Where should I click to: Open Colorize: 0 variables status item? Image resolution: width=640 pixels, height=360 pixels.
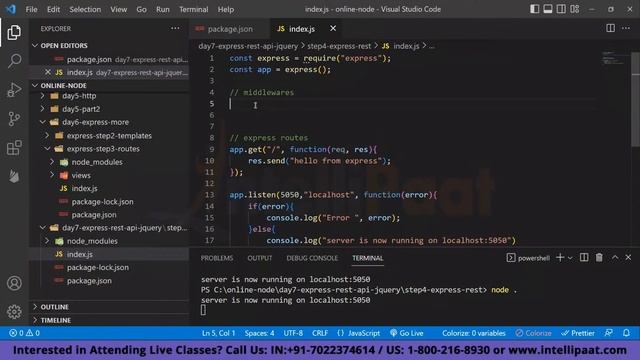pos(474,333)
